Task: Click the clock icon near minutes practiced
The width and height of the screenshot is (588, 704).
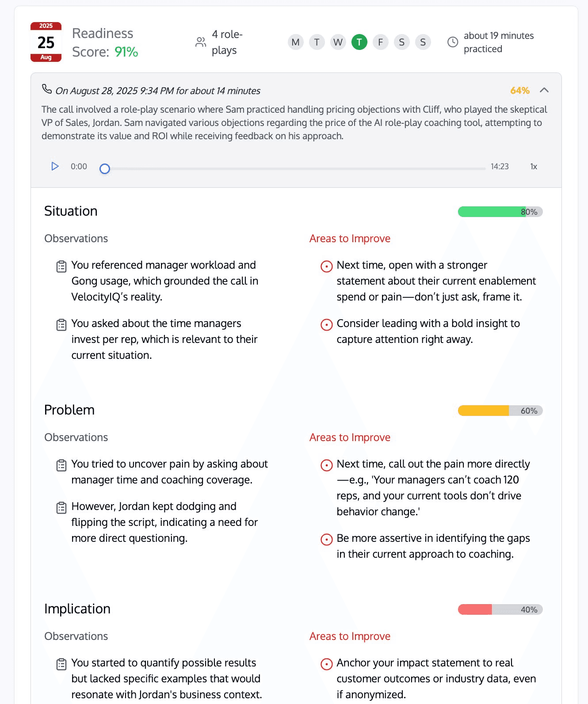Action: (453, 42)
